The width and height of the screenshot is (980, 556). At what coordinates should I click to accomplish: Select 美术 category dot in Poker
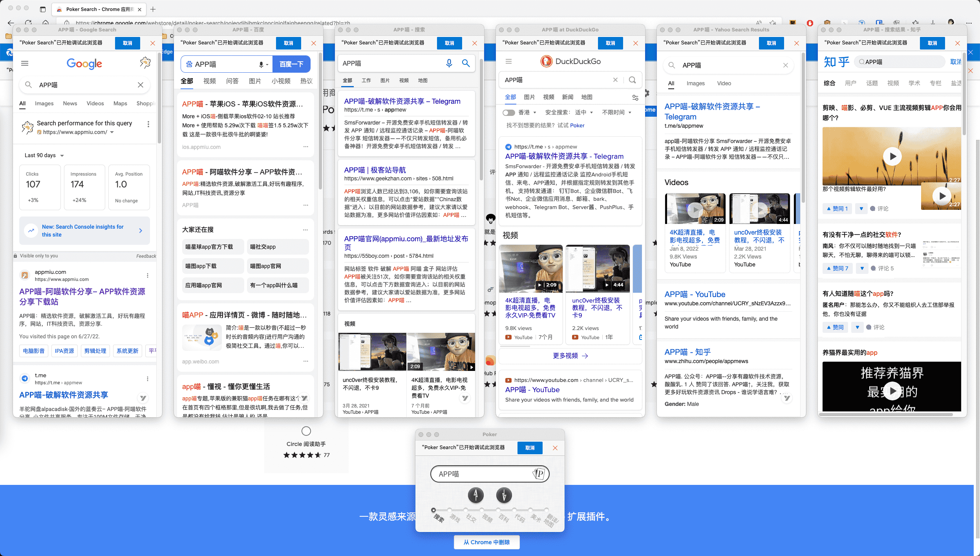530,510
